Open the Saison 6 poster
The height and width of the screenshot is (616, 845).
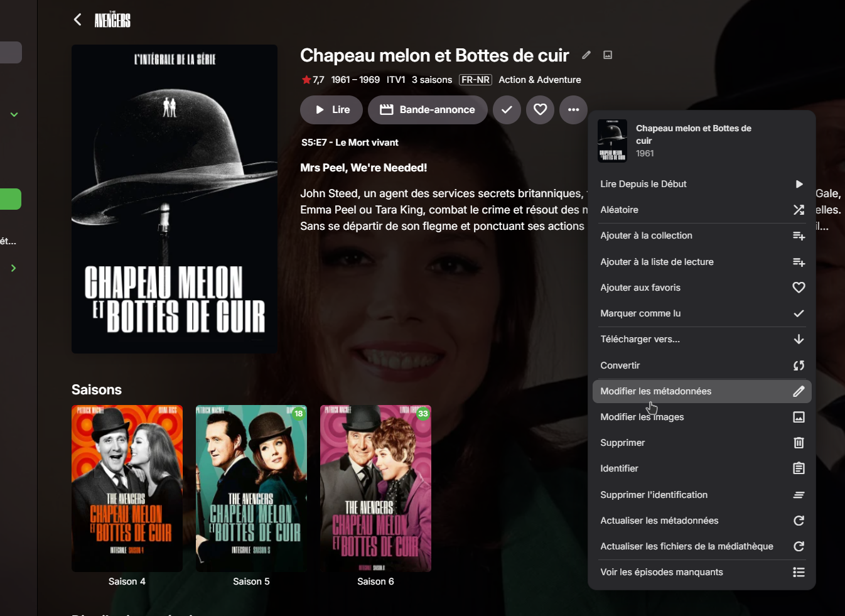pyautogui.click(x=375, y=489)
